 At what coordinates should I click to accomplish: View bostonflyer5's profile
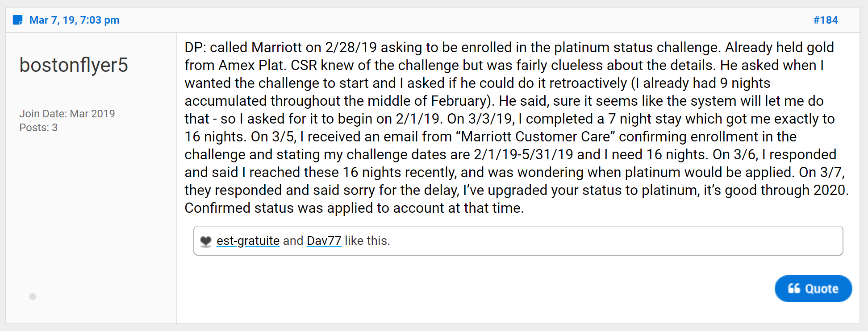coord(74,65)
